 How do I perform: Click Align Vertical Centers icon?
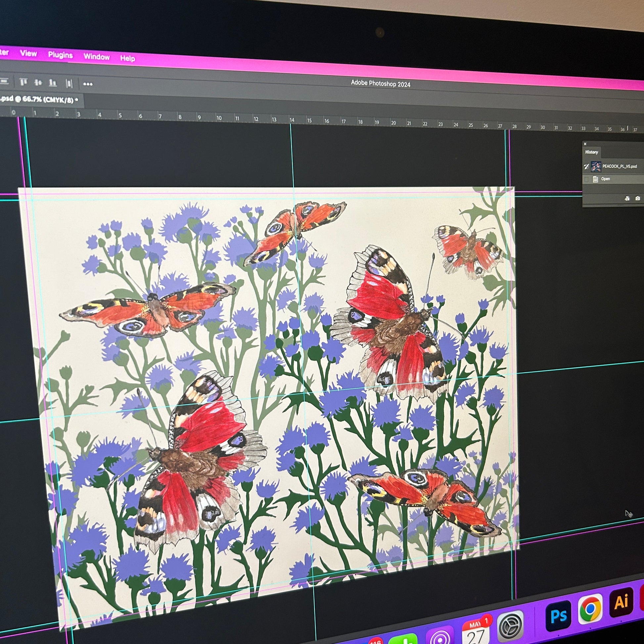[x=38, y=82]
